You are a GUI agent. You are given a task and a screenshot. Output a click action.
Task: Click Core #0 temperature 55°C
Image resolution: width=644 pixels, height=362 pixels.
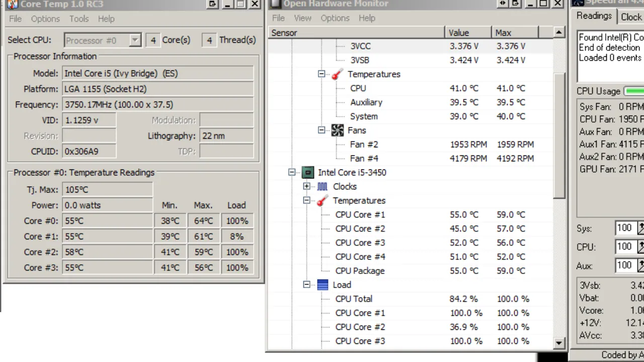[107, 221]
